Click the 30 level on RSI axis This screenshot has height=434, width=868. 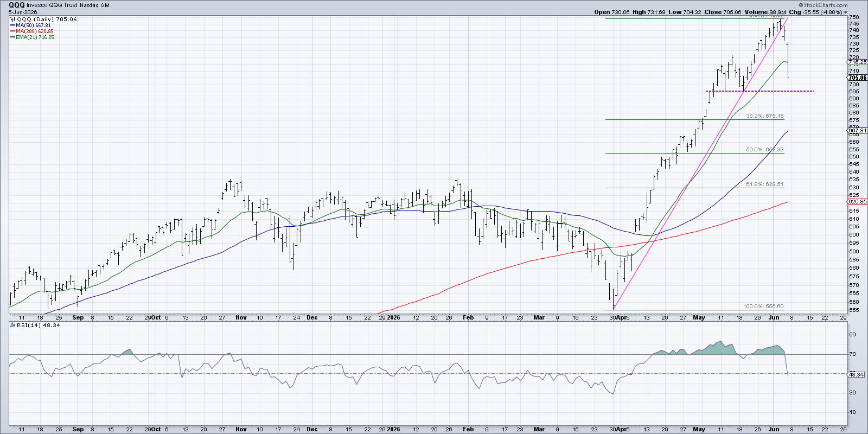point(852,393)
